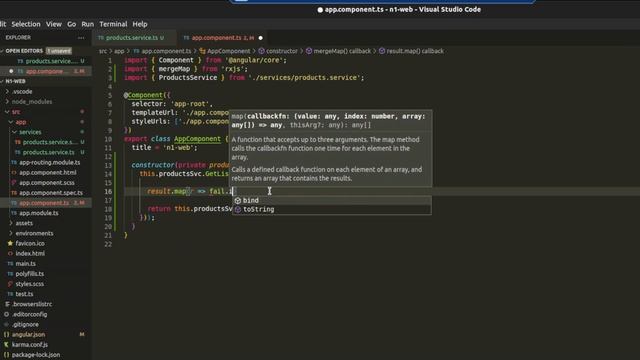Choose the toString autocomplete suggestion
This screenshot has width=640, height=360.
click(332, 209)
